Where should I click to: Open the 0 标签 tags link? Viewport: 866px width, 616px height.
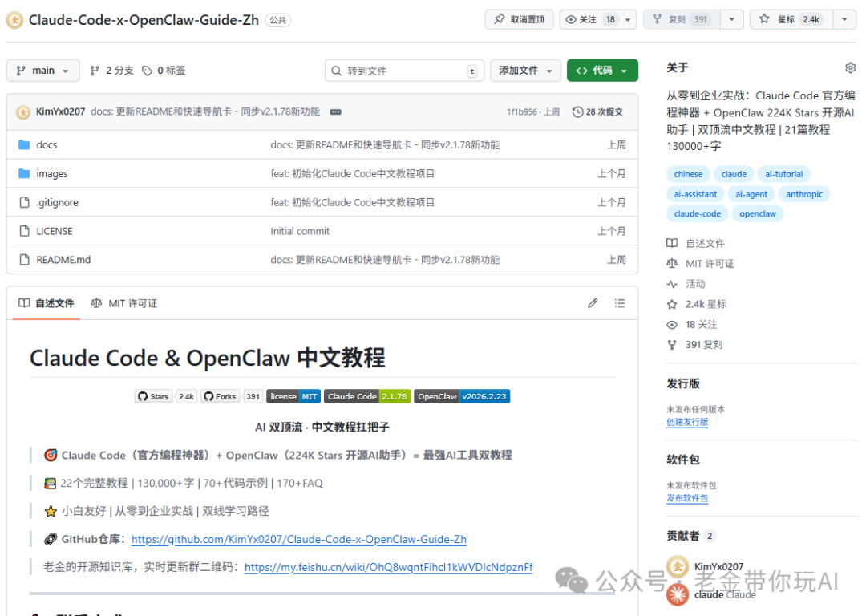tap(164, 70)
